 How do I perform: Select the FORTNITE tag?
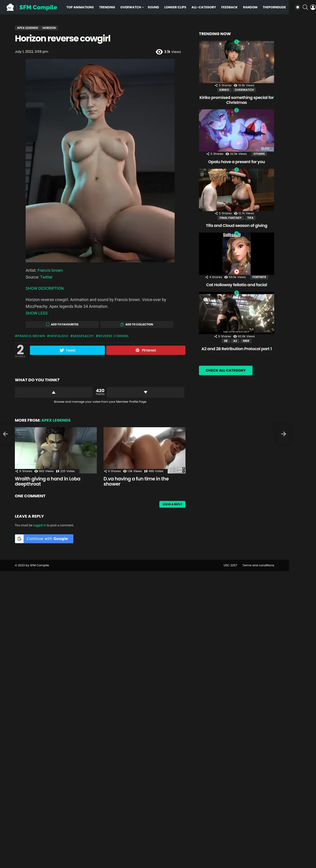[259, 277]
